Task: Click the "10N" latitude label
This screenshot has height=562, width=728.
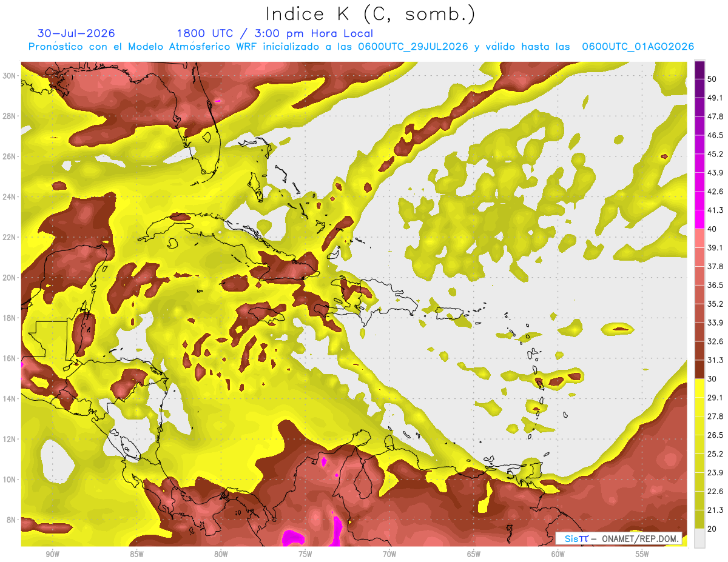Action: (10, 480)
